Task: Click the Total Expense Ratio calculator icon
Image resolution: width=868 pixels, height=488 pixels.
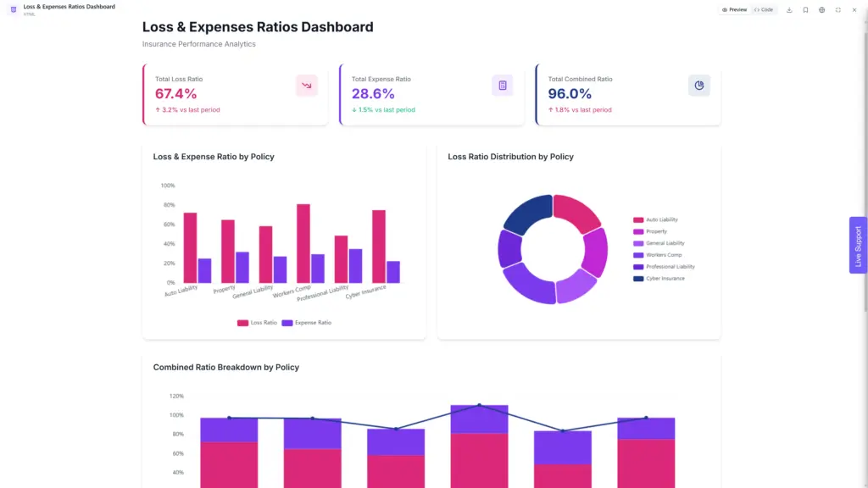Action: click(503, 86)
